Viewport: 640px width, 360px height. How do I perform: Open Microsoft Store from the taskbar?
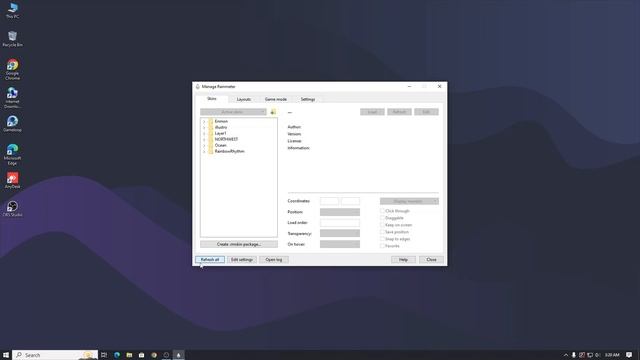point(141,355)
